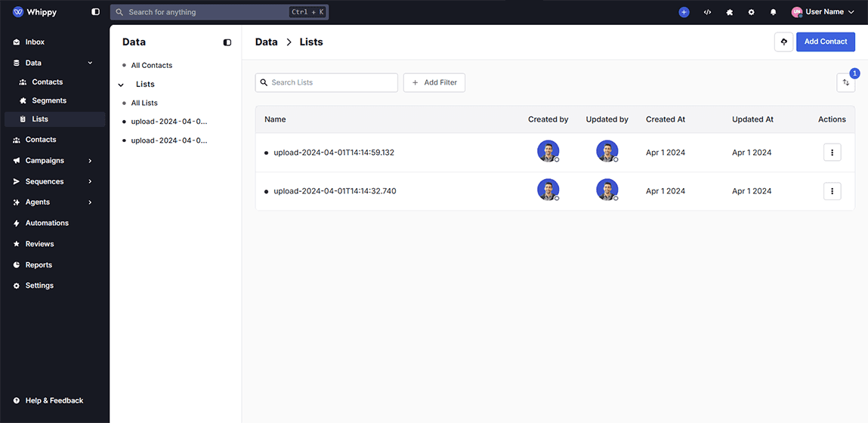Open the gear settings icon in top bar
868x423 pixels.
(751, 12)
